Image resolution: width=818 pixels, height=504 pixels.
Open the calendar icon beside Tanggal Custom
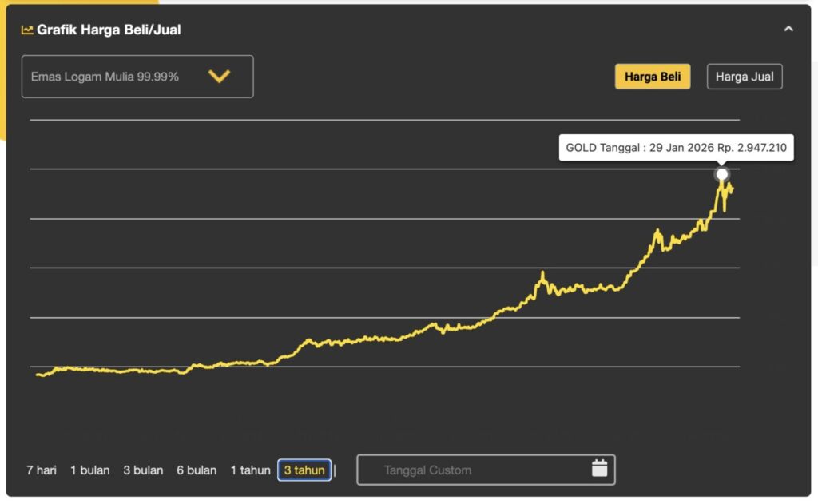[600, 470]
